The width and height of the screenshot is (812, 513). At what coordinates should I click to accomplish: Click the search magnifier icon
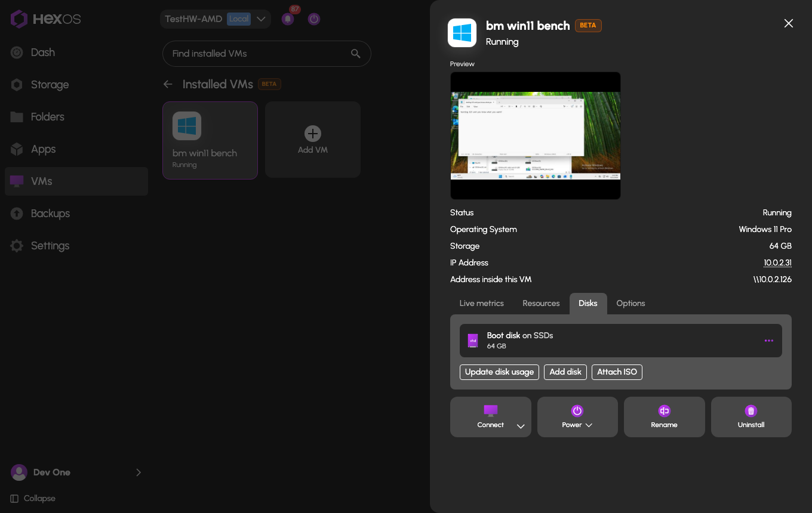(356, 54)
